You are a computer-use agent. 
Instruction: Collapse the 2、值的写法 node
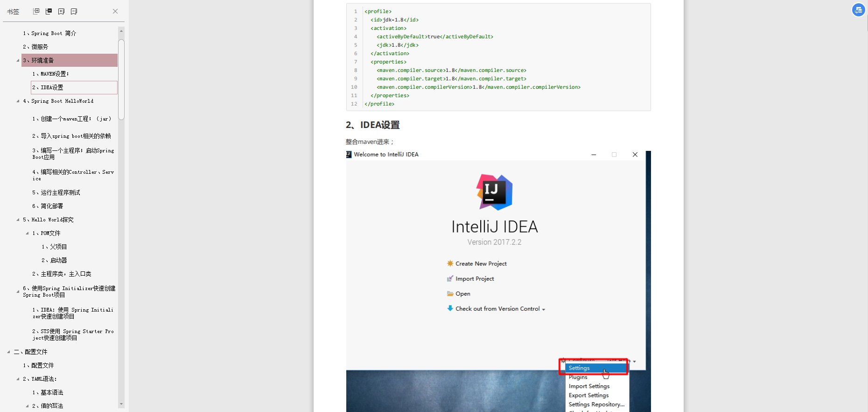coord(27,406)
